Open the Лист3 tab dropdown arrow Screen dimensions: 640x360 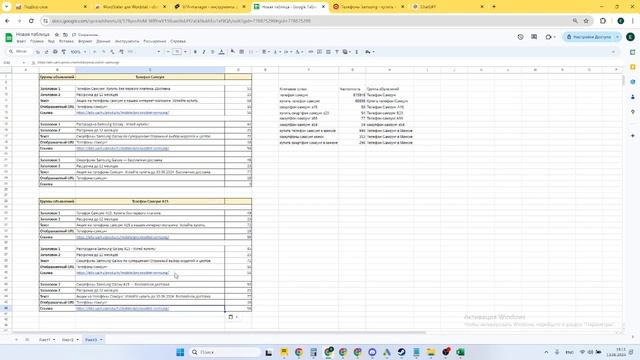[x=101, y=340]
